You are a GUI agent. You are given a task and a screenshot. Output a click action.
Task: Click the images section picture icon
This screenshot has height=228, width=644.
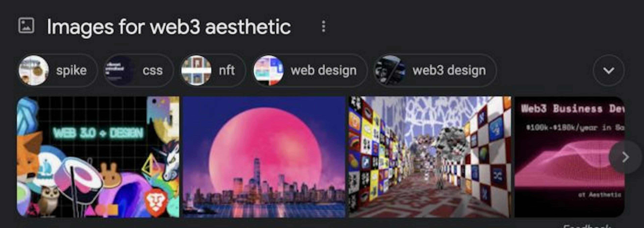pos(26,25)
